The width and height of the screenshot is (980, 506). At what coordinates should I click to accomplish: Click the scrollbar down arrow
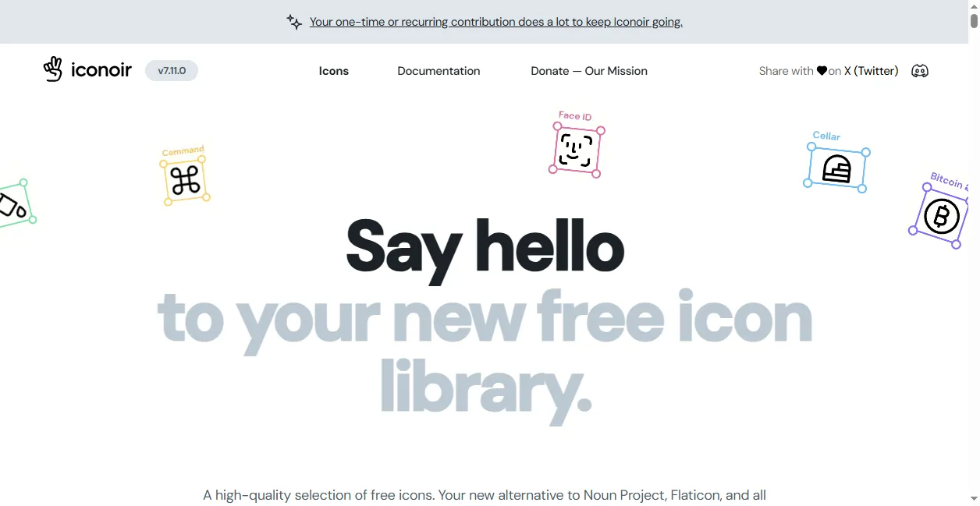tap(974, 500)
